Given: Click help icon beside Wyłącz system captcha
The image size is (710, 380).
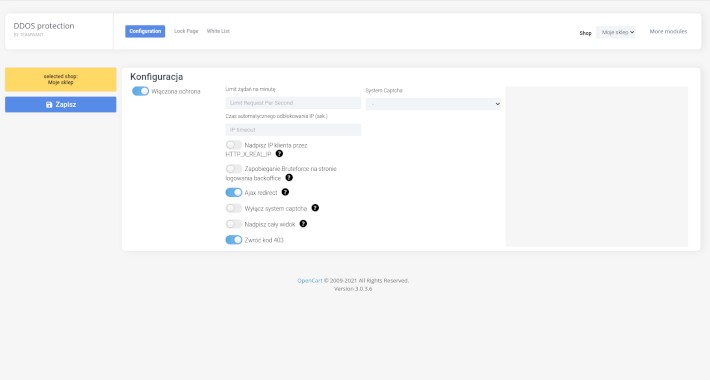Looking at the screenshot, I should pyautogui.click(x=315, y=208).
